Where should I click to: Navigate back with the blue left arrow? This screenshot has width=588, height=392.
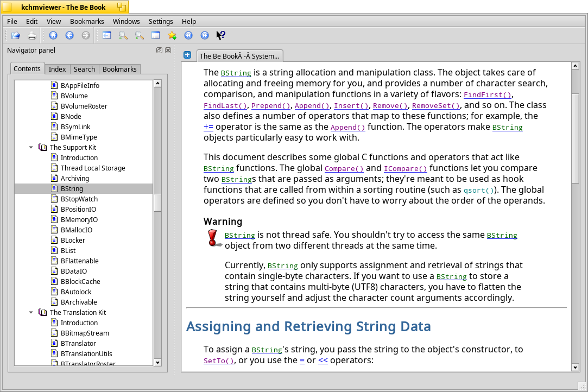tap(69, 35)
